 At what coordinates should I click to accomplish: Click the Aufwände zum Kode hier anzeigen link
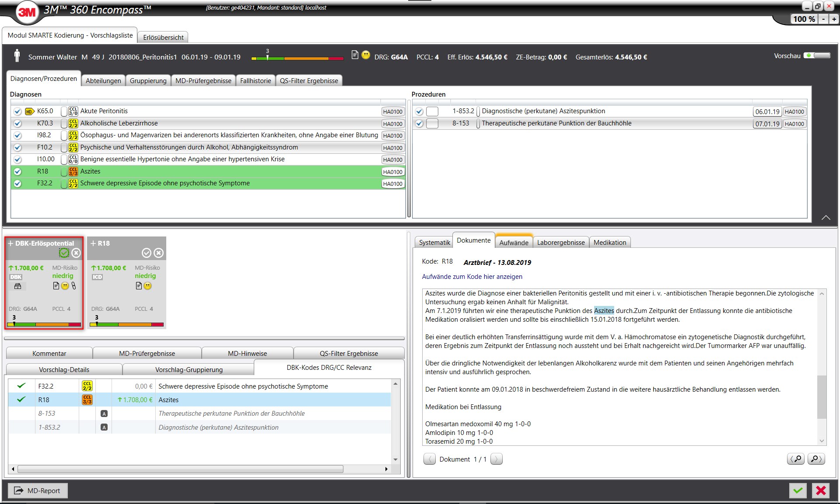pos(472,277)
